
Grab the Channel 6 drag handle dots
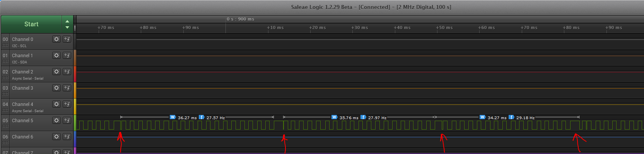(5, 143)
